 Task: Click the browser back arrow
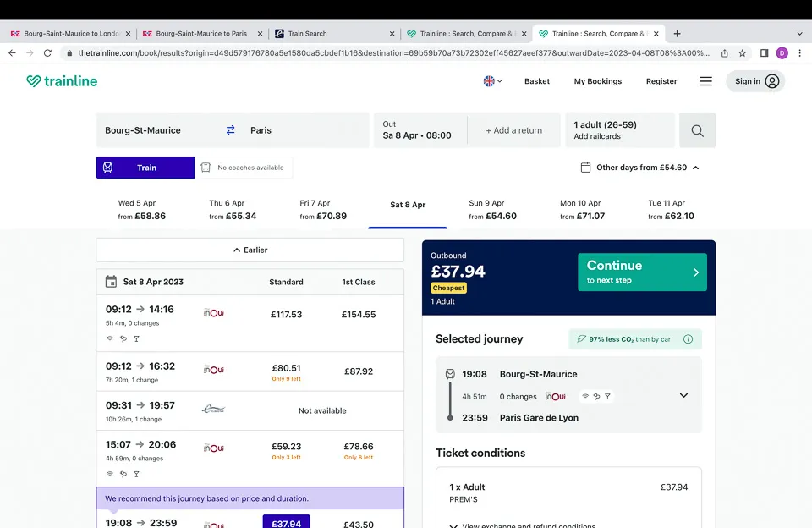12,52
